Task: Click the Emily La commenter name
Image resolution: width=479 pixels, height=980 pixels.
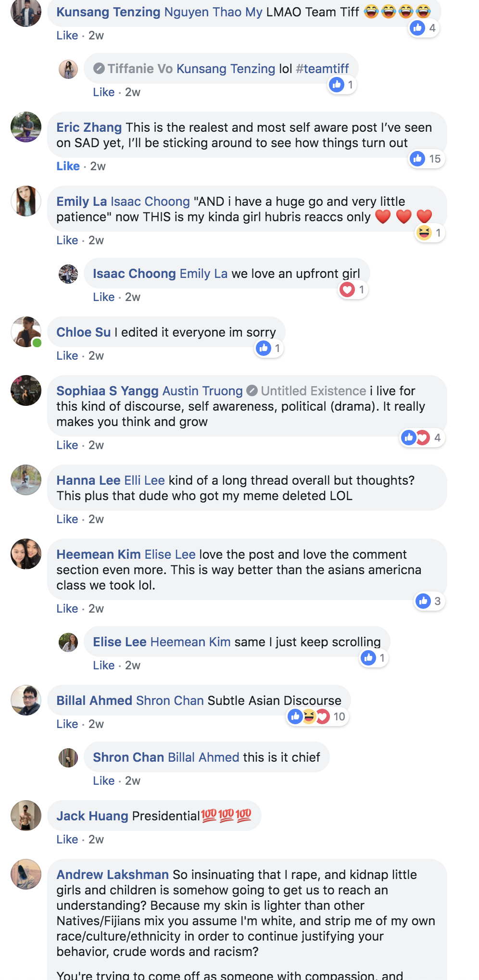Action: (x=82, y=201)
